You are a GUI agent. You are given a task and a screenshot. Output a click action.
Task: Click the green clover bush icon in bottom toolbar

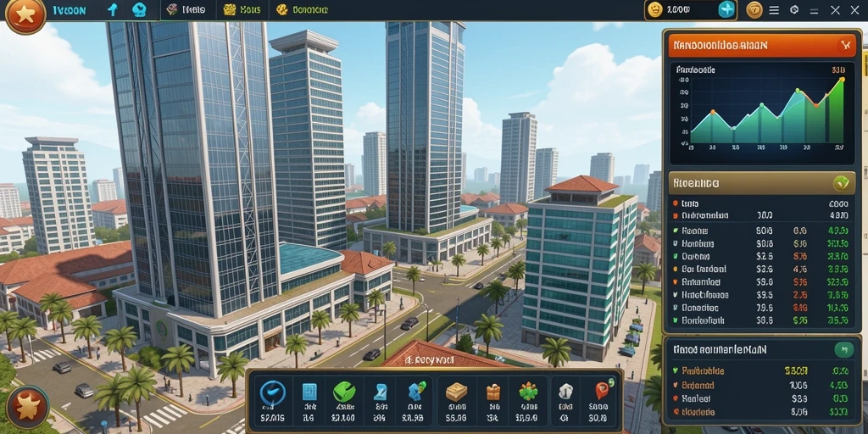point(528,392)
